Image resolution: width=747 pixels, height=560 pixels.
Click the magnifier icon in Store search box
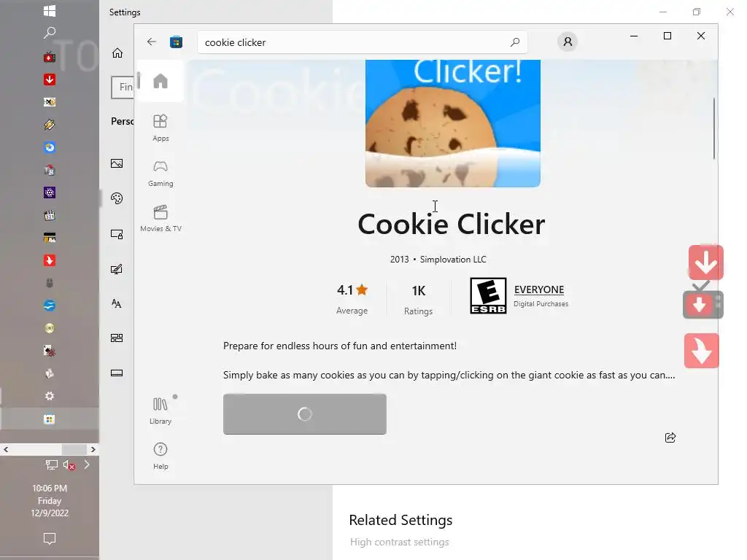point(515,42)
